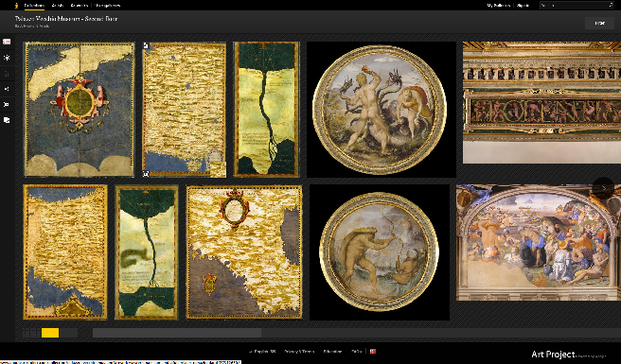
Task: Click the add to gallery icon in sidebar
Action: click(x=7, y=120)
